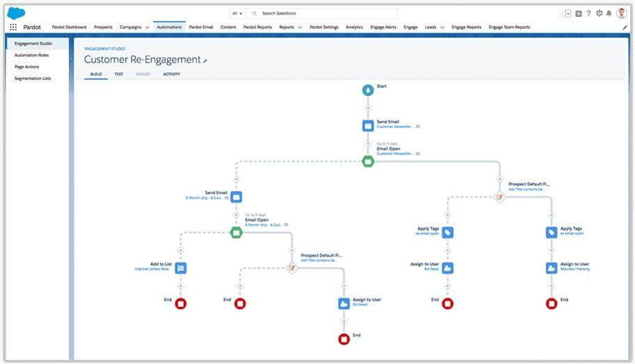Click add-step plus above Send Email 6 Month drip

[236, 180]
